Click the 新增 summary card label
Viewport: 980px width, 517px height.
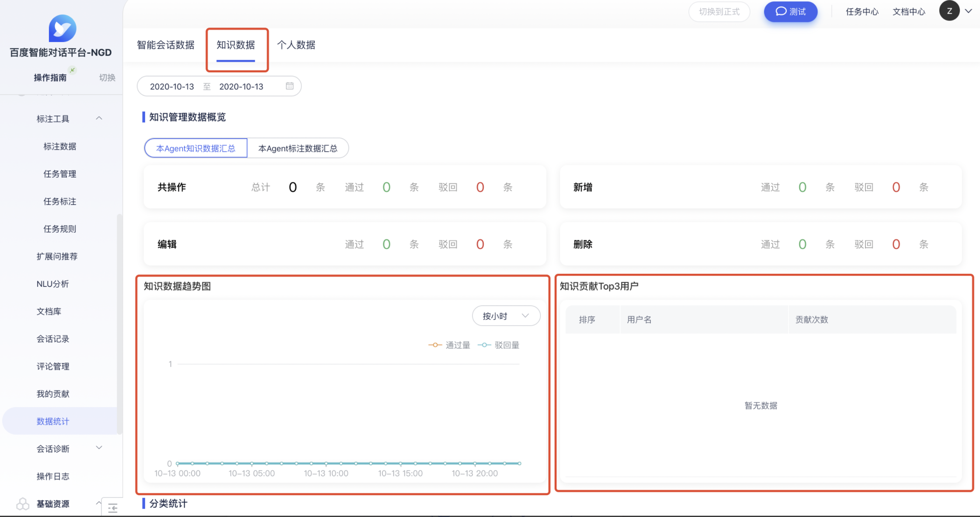coord(583,188)
